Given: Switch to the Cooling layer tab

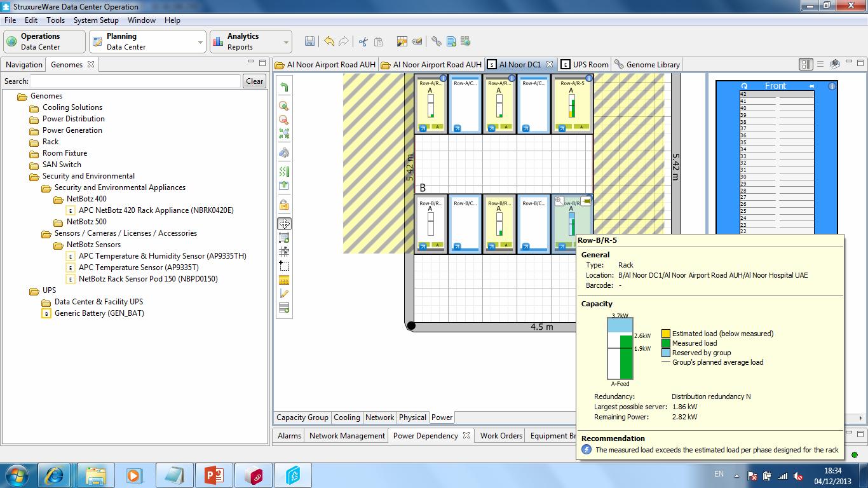Looking at the screenshot, I should (347, 417).
